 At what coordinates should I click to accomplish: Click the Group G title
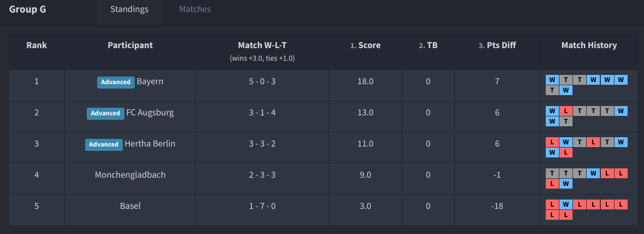[x=27, y=9]
